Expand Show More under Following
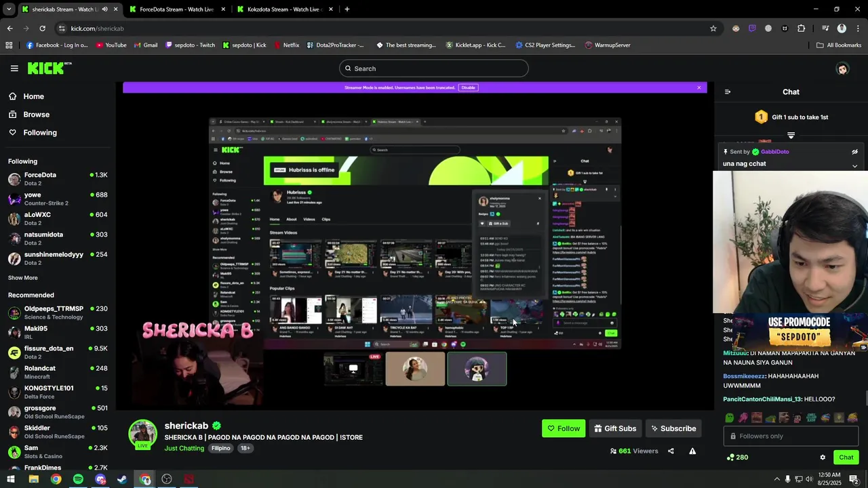 23,278
